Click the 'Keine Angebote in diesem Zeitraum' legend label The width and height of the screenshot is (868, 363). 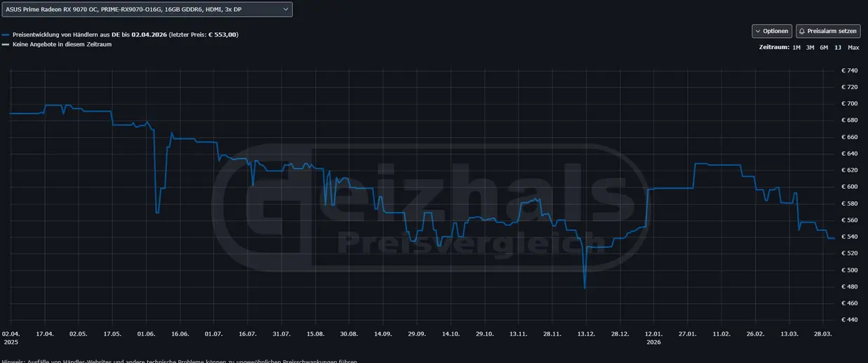[x=62, y=44]
